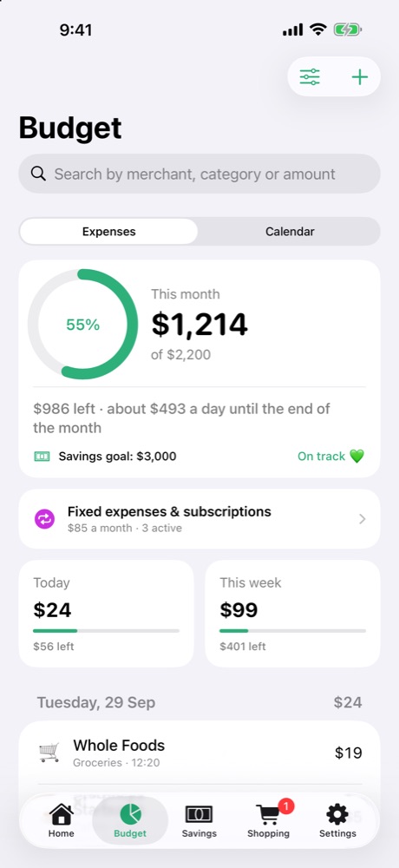
Task: Tap the purple recurring subscriptions icon
Action: click(x=45, y=519)
